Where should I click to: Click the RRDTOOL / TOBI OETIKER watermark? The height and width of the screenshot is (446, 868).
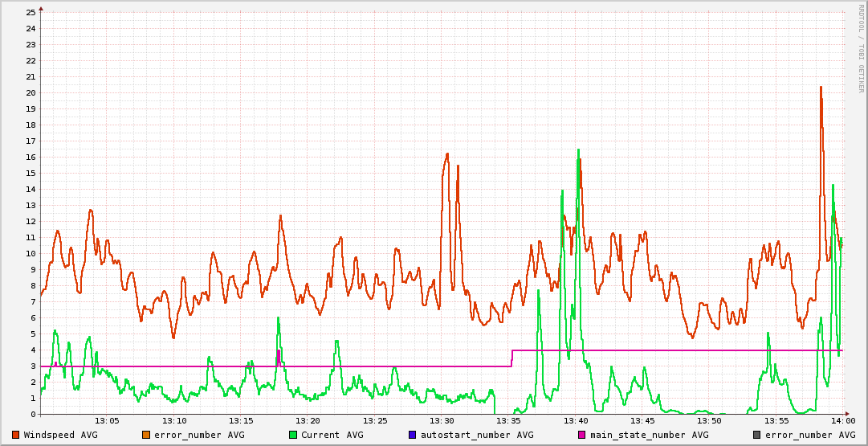860,48
